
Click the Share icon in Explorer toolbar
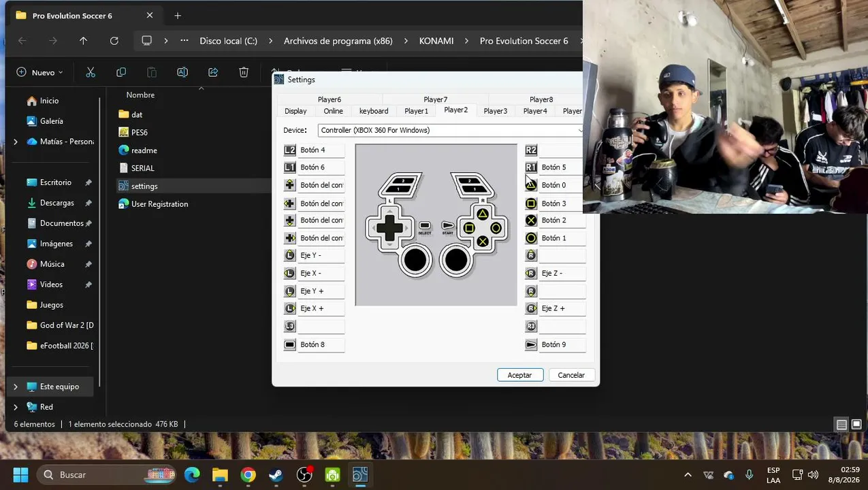(213, 72)
